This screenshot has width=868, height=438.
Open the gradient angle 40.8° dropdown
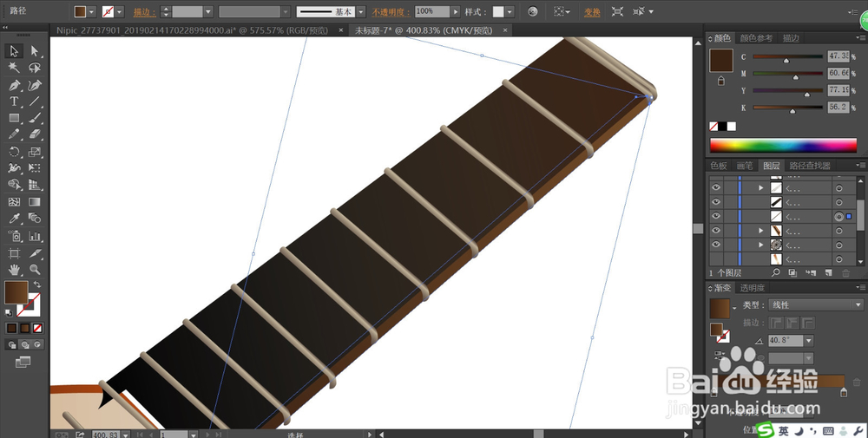point(809,341)
